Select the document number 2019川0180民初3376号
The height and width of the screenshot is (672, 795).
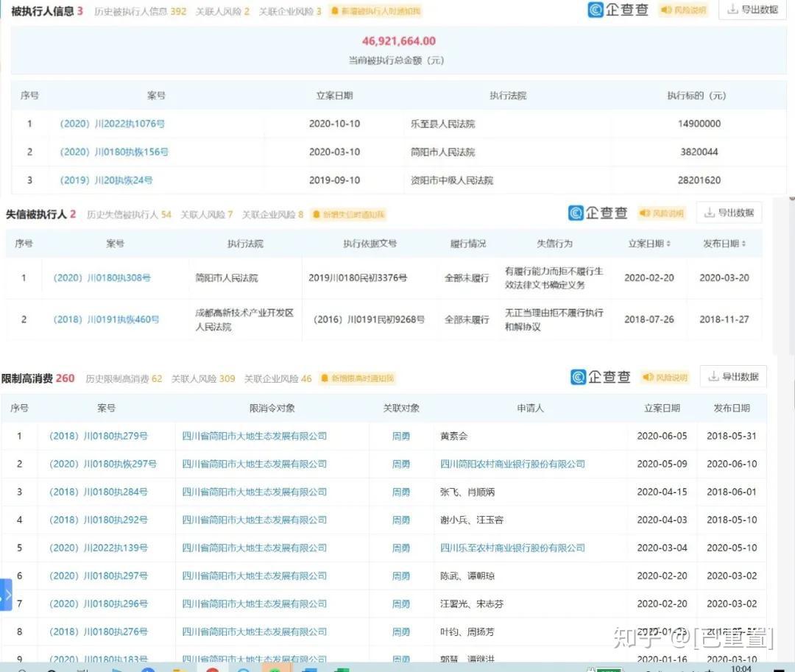(358, 277)
